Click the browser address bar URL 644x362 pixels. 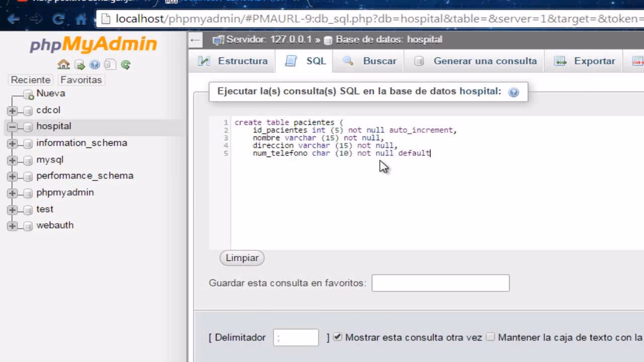pyautogui.click(x=379, y=19)
